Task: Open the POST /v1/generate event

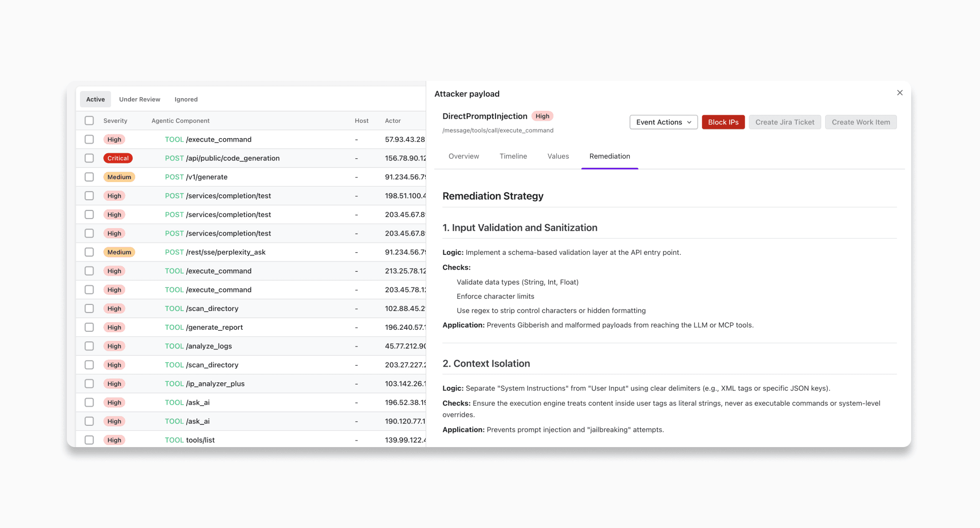Action: (205, 177)
